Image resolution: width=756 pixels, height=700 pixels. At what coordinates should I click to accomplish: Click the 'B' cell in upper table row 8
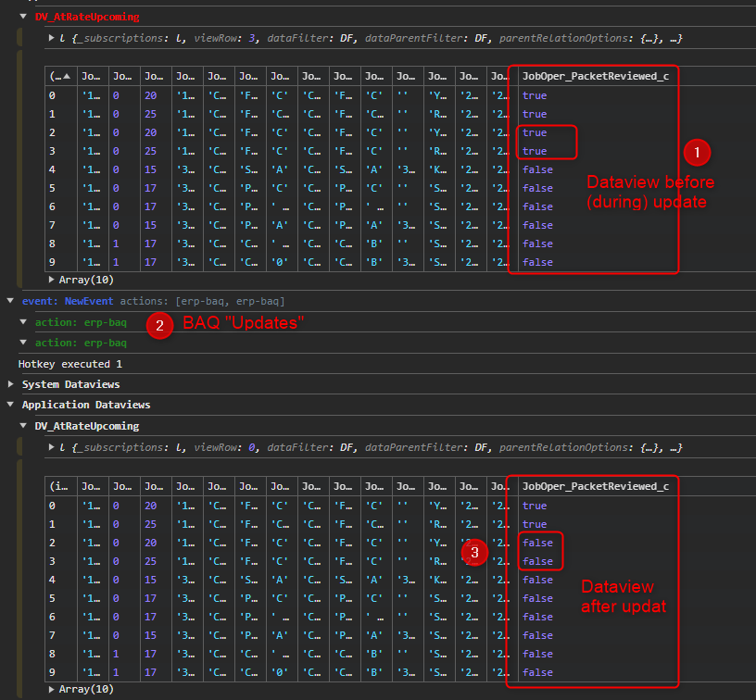pyautogui.click(x=374, y=244)
